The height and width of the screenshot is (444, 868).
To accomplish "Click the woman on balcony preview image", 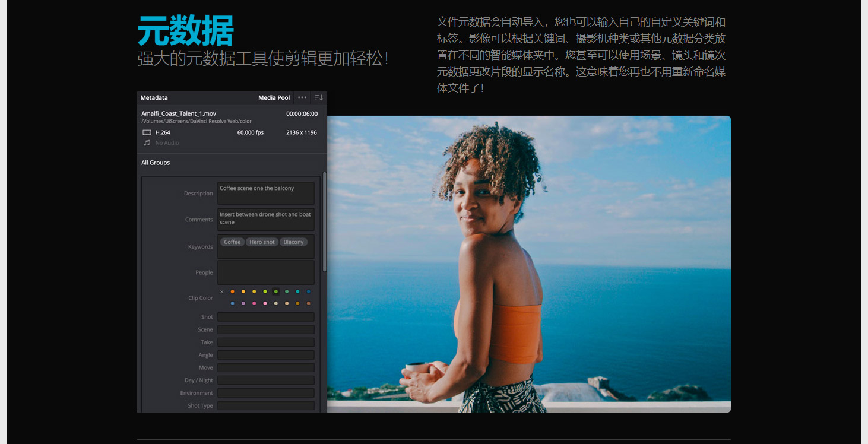I will [x=528, y=264].
